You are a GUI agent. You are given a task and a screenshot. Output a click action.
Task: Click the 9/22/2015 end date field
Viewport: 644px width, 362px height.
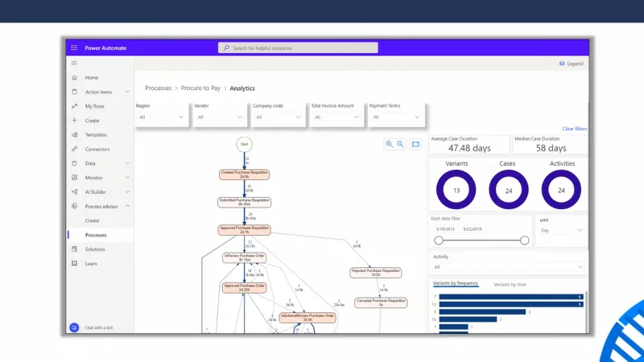coord(473,229)
